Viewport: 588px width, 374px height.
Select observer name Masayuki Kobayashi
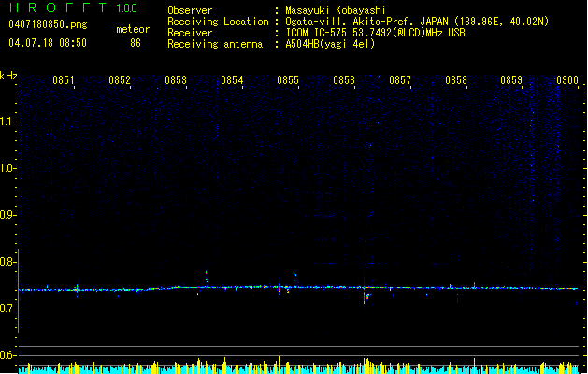click(x=336, y=10)
